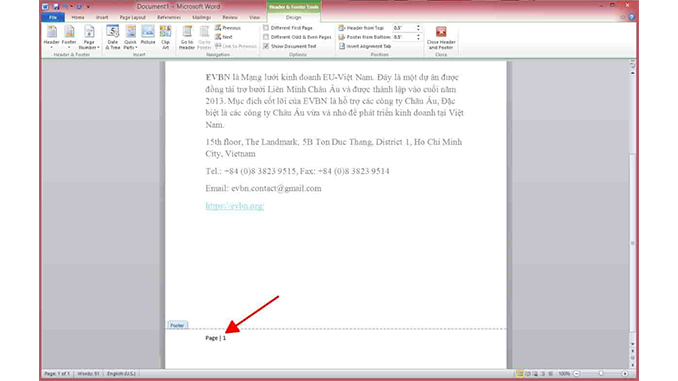Click the zoom in plus button
The image size is (678, 381).
click(625, 374)
